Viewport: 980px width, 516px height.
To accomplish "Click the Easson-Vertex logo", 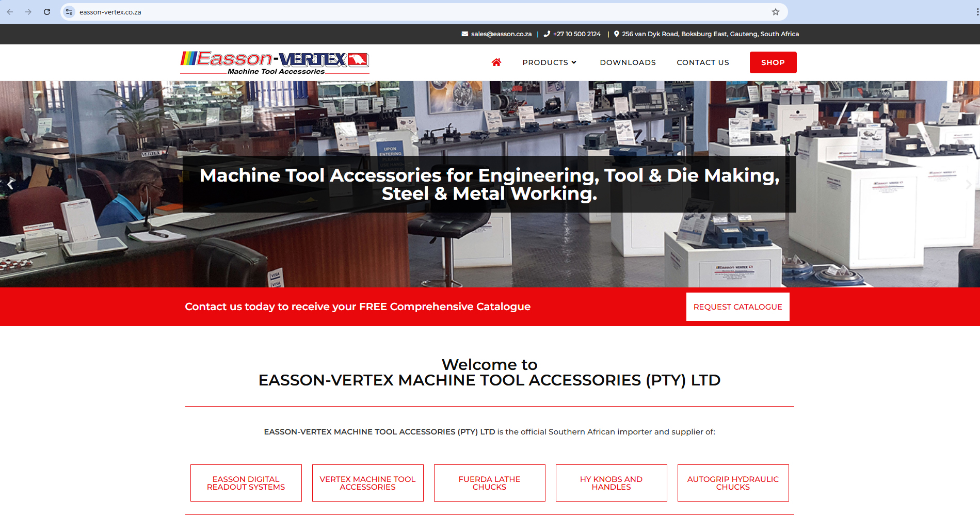I will click(x=275, y=62).
